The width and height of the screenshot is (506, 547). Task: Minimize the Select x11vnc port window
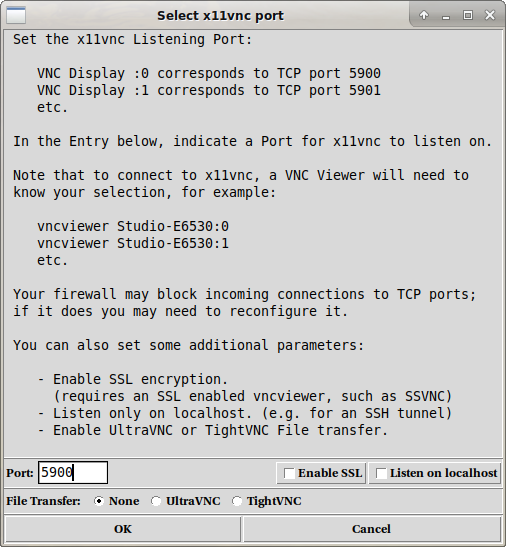(x=446, y=15)
